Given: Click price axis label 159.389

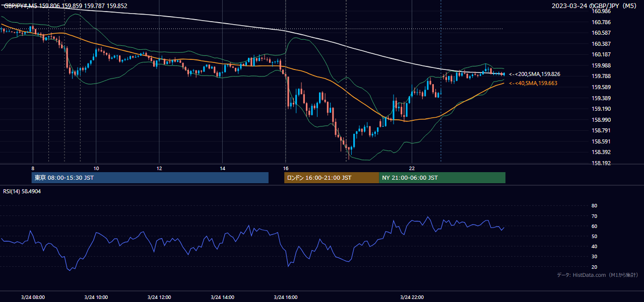Looking at the screenshot, I should point(601,98).
